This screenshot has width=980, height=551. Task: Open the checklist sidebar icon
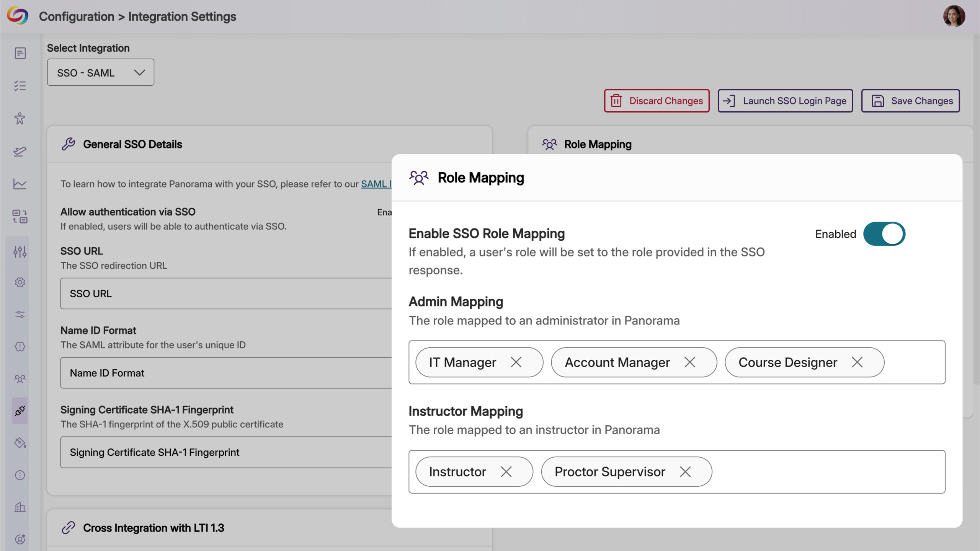click(20, 86)
